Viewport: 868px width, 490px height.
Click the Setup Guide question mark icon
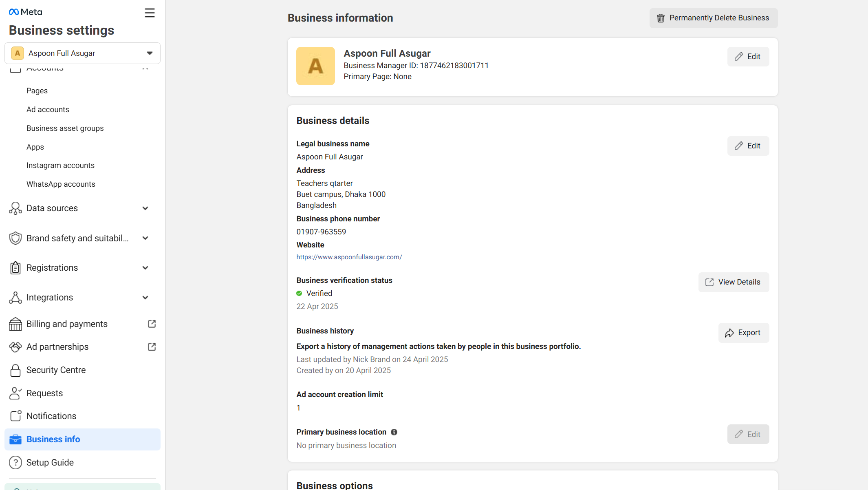[15, 463]
